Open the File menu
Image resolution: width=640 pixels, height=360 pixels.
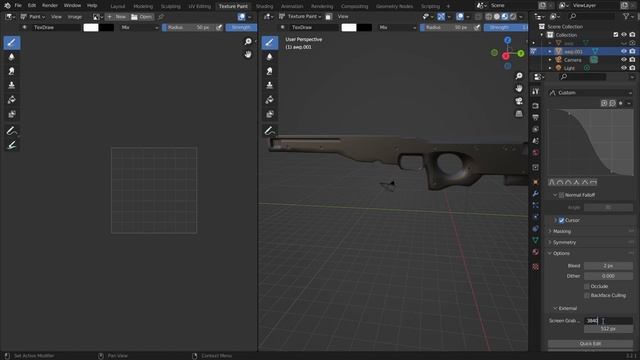coord(18,6)
